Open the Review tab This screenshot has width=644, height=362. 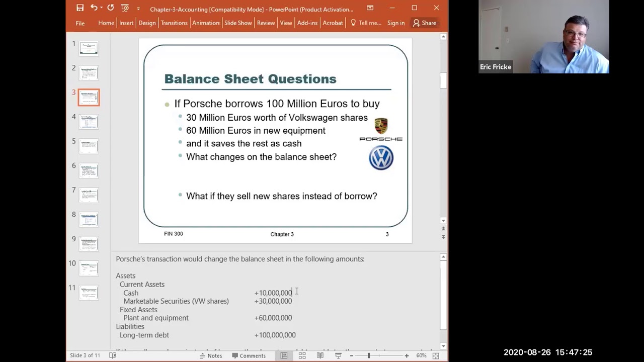(266, 23)
